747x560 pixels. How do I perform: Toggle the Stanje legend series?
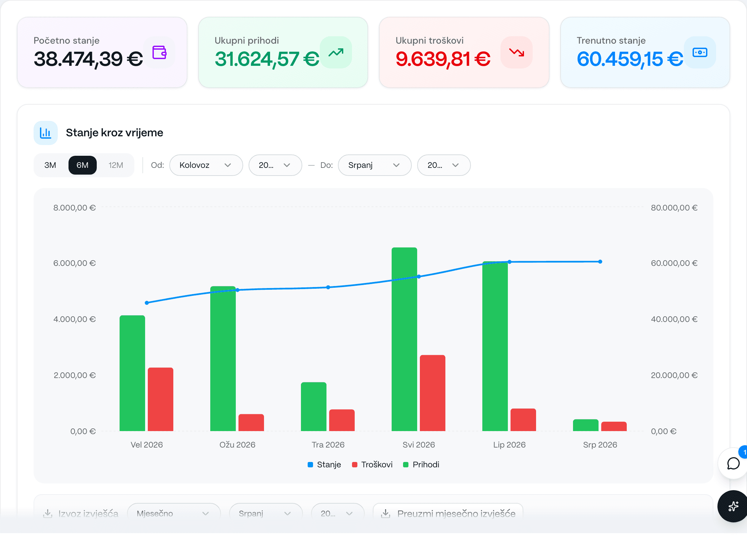[324, 464]
